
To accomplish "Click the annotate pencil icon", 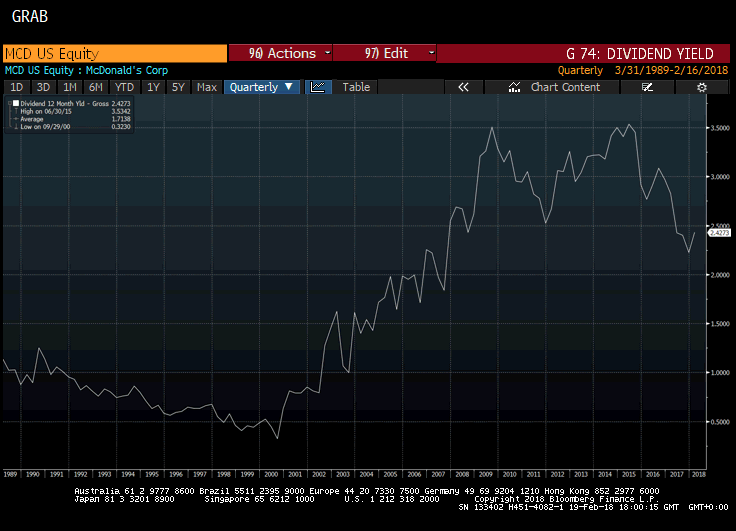I will [x=647, y=87].
